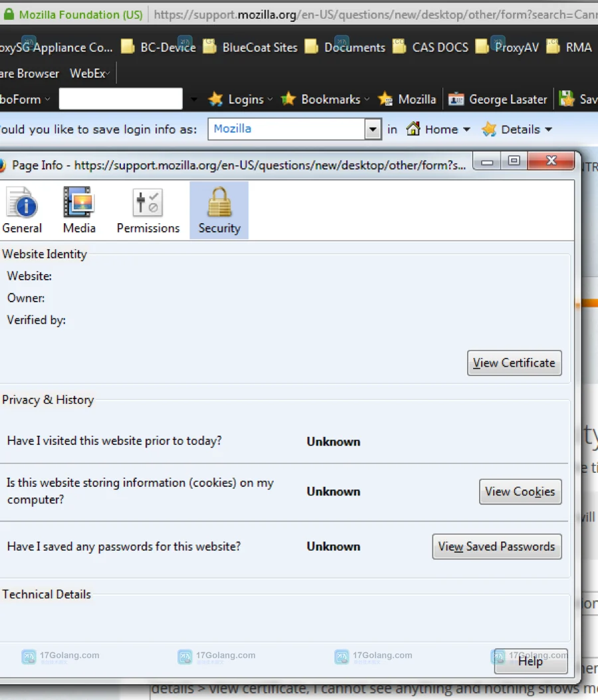Open View Saved Passwords
This screenshot has height=700, width=598.
[496, 547]
